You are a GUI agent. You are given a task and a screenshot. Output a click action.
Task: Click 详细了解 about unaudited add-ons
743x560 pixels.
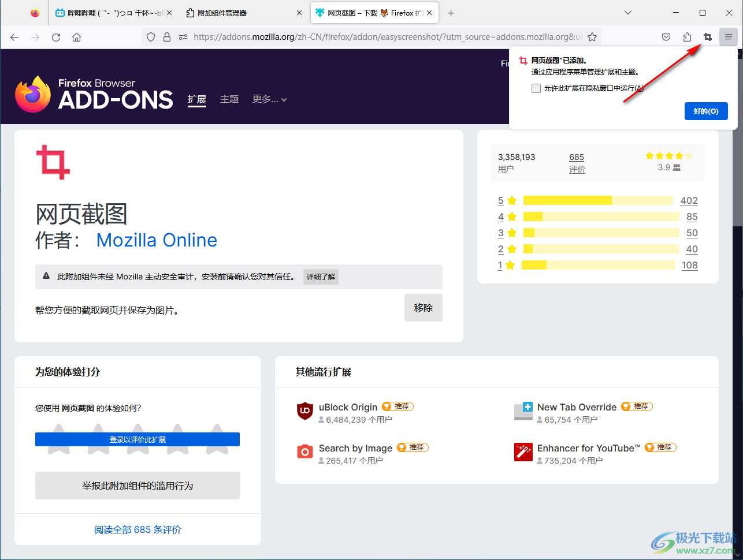pos(321,277)
